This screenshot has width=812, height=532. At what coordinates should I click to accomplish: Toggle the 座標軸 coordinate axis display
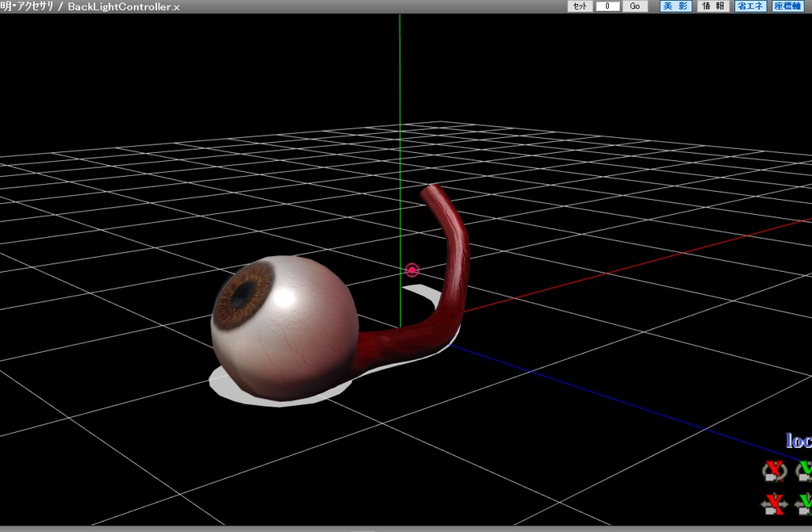787,6
